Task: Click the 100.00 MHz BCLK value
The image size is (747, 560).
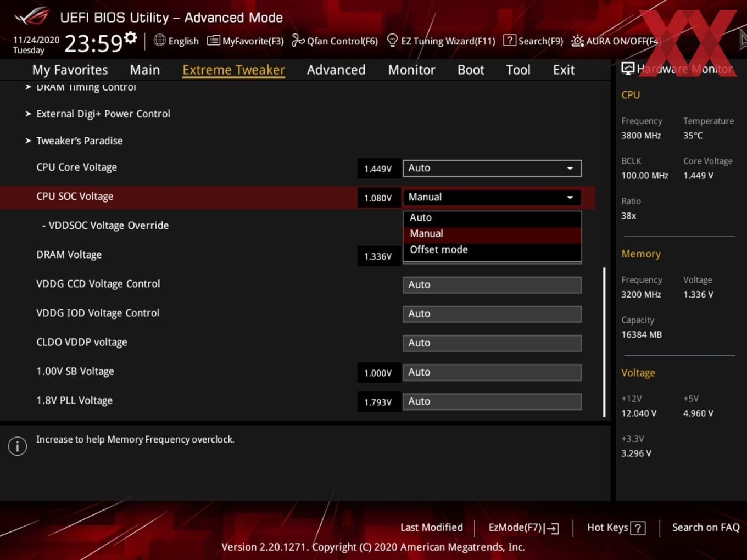Action: pyautogui.click(x=645, y=176)
